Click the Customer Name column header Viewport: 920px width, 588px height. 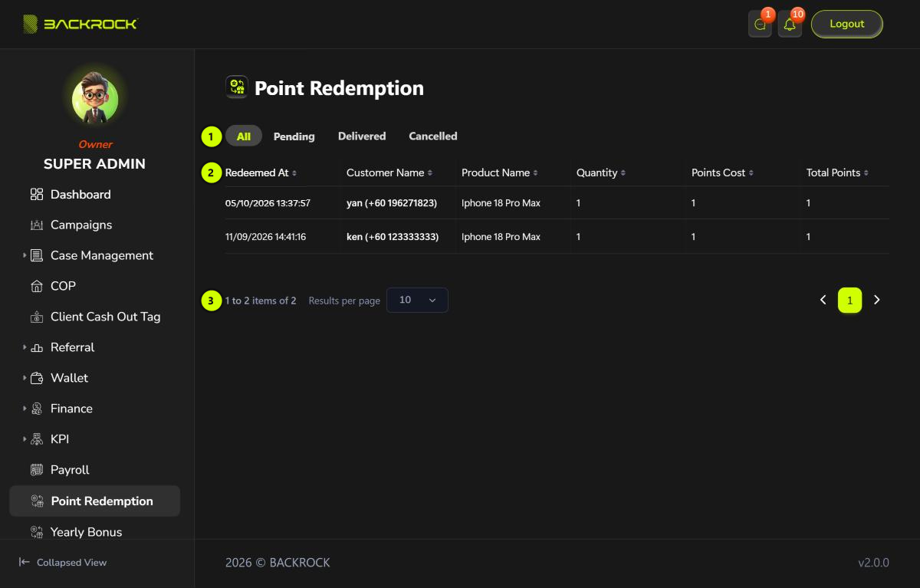click(386, 173)
